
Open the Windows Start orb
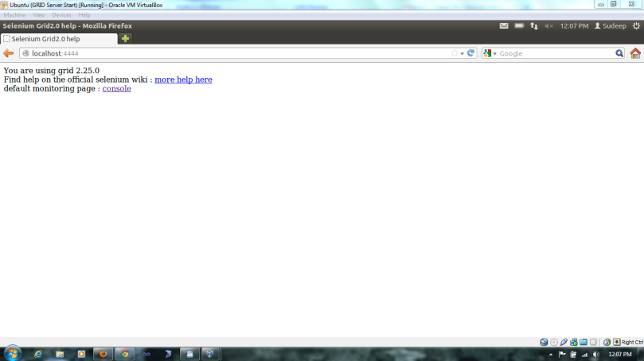pyautogui.click(x=12, y=353)
